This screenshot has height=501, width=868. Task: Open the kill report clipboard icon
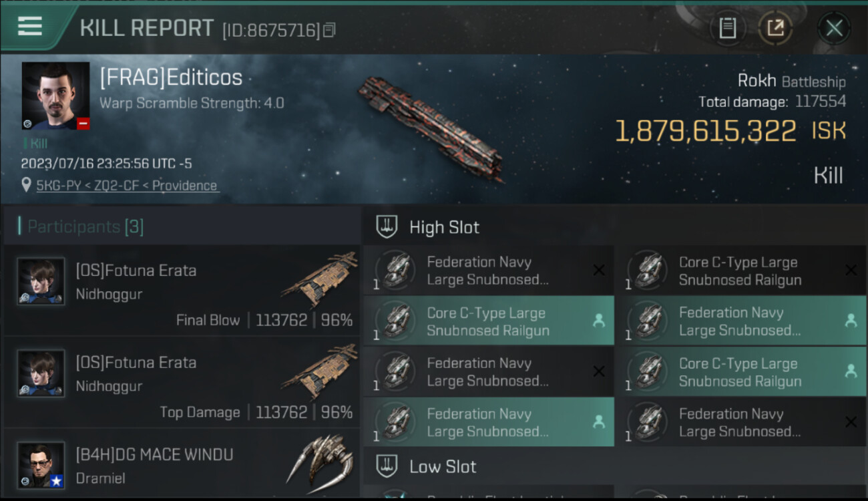pyautogui.click(x=727, y=28)
